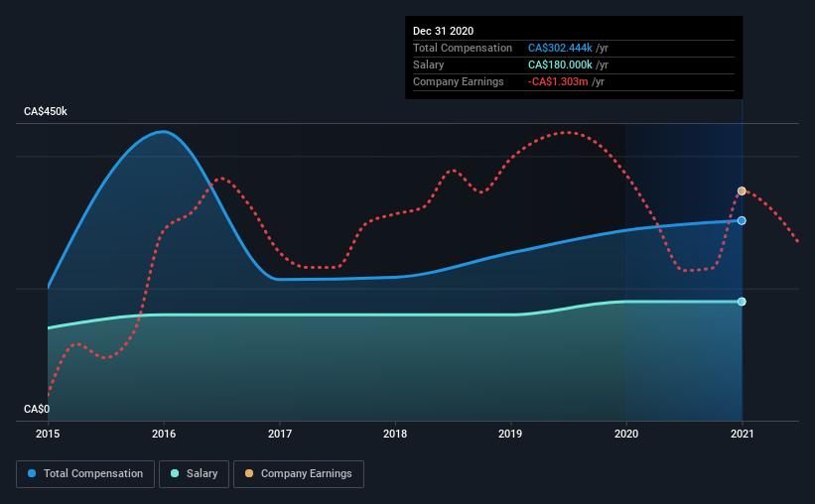Toggle the Salary legend button

pyautogui.click(x=194, y=474)
